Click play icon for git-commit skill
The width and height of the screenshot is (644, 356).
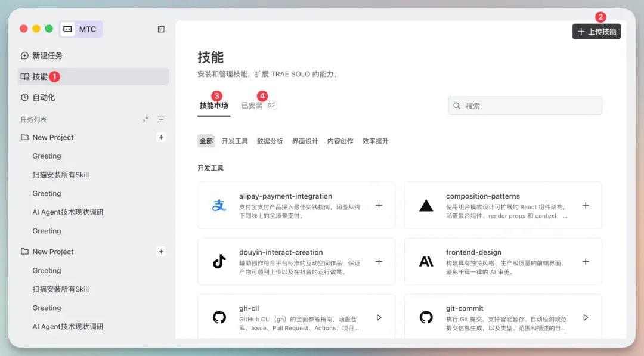click(x=586, y=317)
